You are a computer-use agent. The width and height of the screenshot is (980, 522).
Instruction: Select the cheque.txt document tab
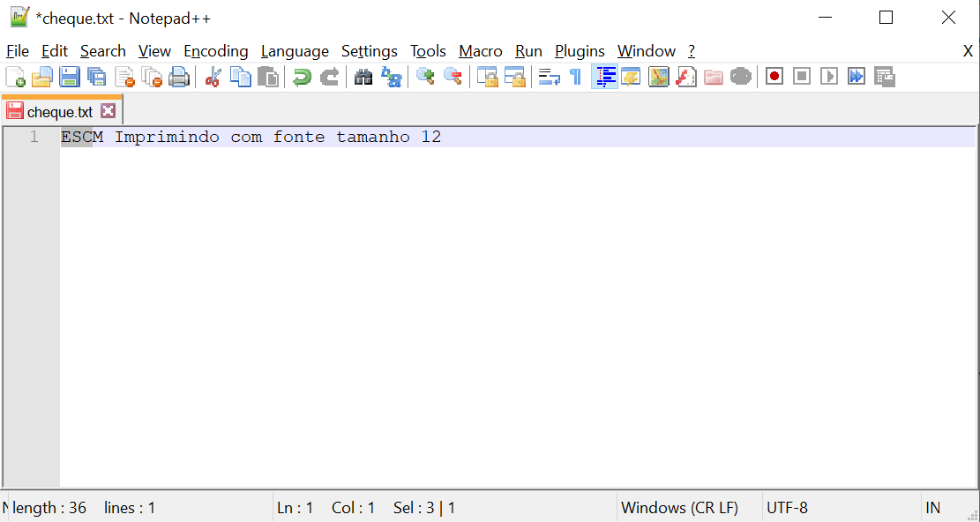[x=60, y=112]
